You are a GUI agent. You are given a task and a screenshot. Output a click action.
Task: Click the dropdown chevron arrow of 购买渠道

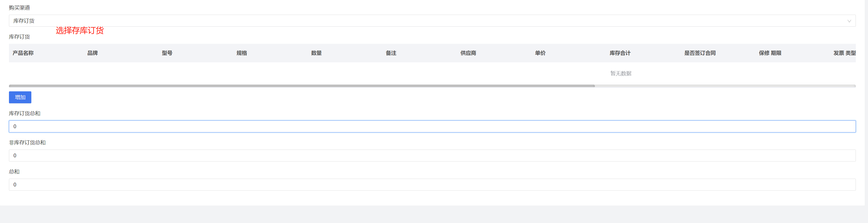point(849,21)
